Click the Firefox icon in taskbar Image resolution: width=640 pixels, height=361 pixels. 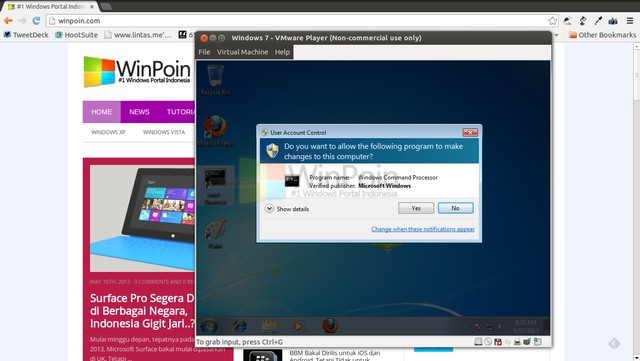[x=330, y=325]
